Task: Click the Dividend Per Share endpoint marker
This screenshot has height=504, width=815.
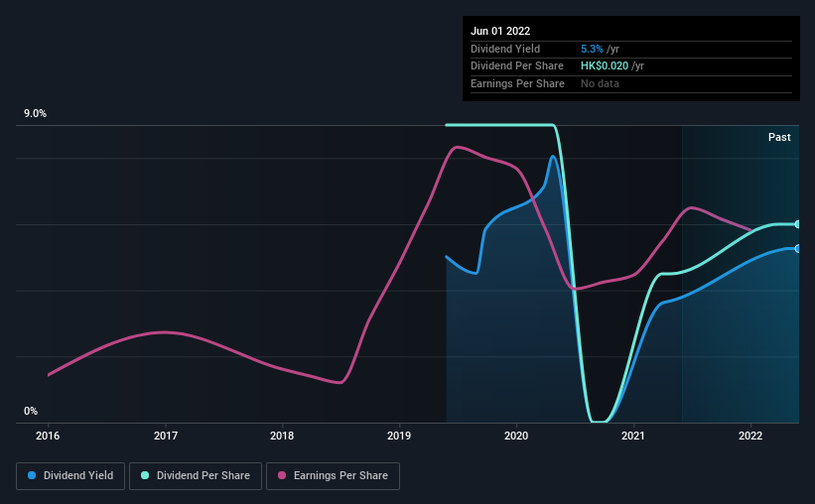Action: coord(797,224)
